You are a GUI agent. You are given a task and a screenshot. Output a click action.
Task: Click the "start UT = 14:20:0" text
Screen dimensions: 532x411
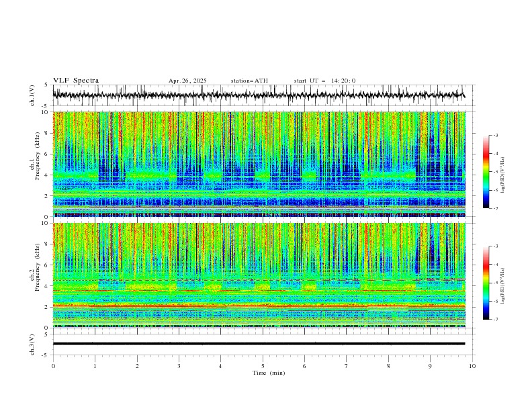click(324, 81)
